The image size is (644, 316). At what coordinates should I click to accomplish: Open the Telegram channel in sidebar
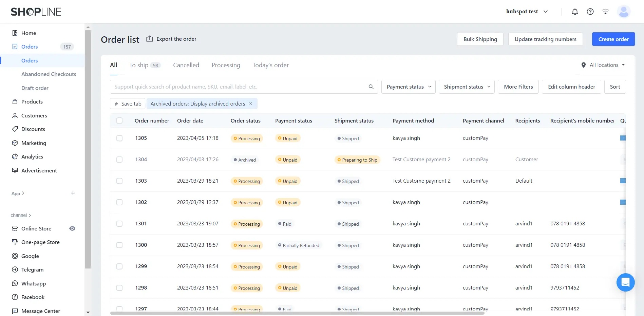(32, 269)
